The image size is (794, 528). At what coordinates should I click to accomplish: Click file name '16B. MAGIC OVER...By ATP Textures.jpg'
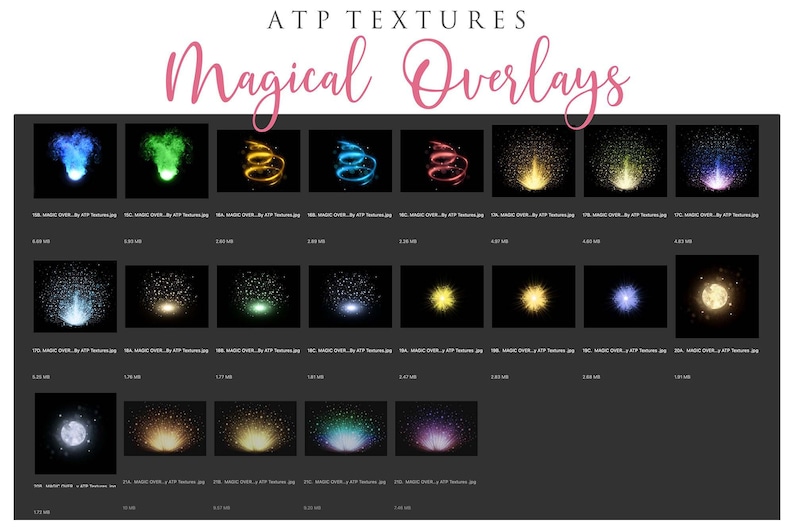point(349,215)
